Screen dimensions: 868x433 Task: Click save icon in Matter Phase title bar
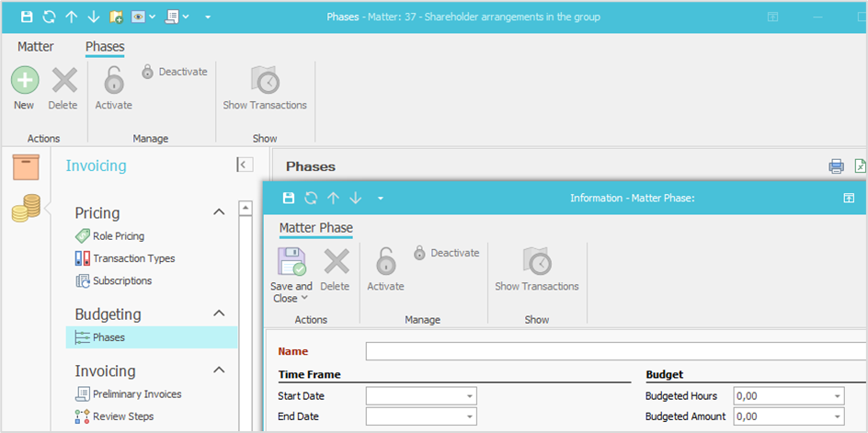point(289,198)
